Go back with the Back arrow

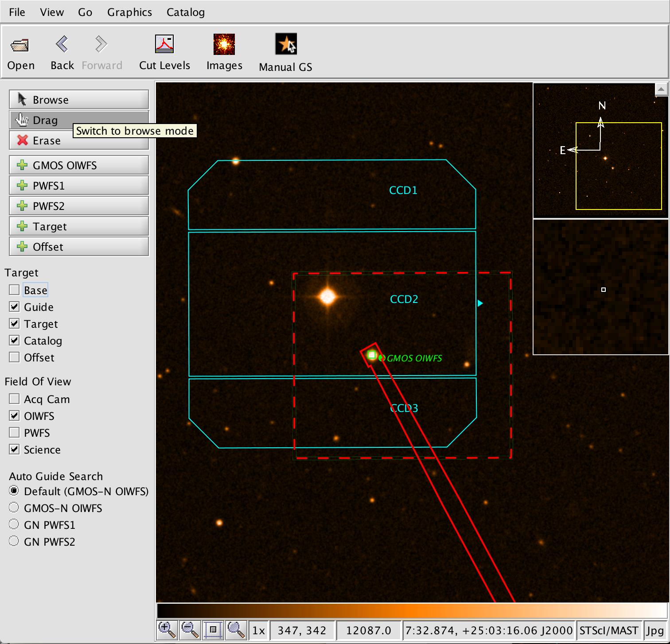[x=62, y=44]
